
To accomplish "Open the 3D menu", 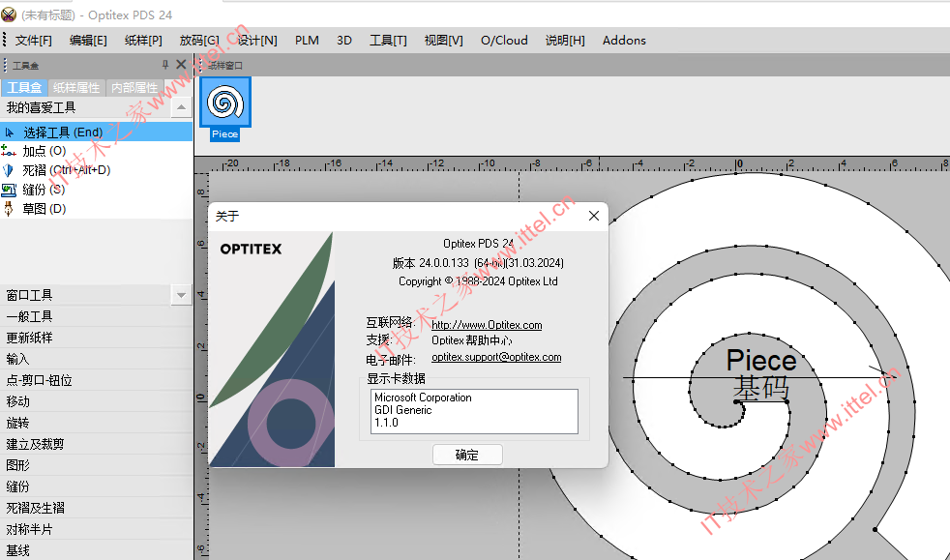I will [x=344, y=41].
